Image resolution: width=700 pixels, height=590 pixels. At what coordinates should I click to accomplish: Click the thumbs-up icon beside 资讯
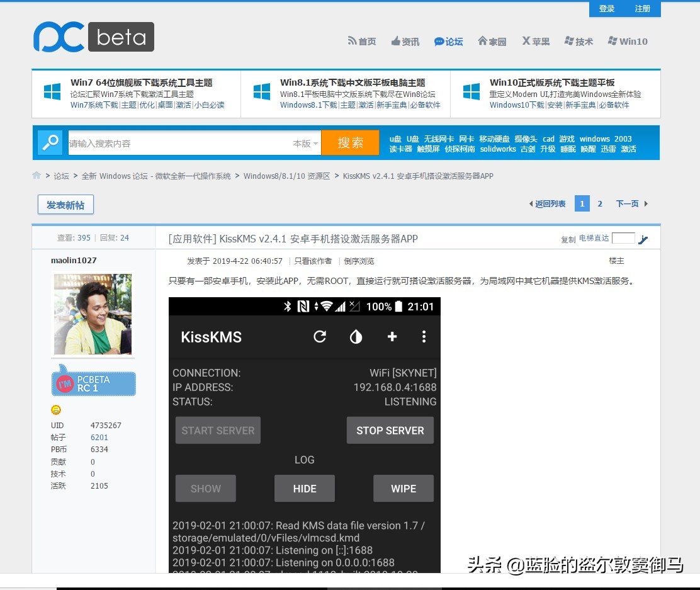[397, 41]
